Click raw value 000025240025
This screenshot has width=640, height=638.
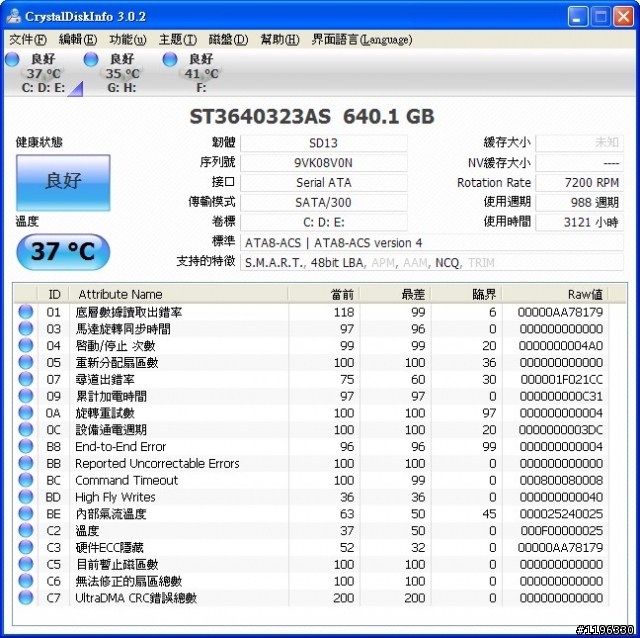[561, 514]
